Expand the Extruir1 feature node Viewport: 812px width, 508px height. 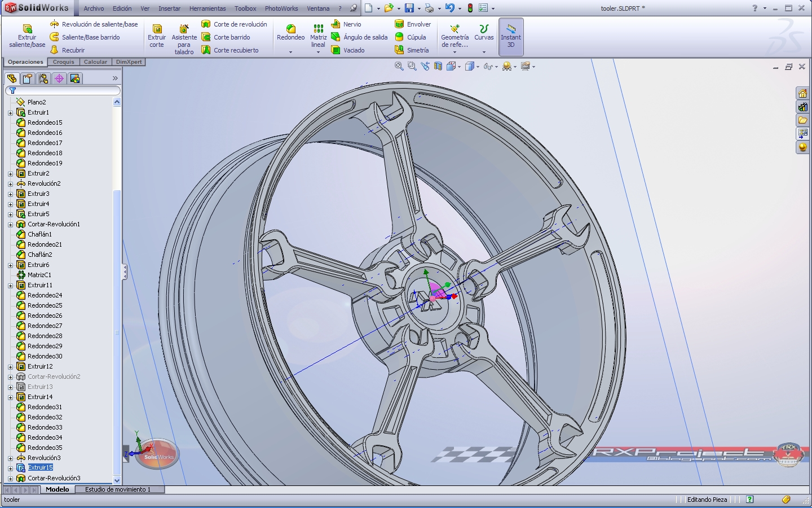[10, 113]
